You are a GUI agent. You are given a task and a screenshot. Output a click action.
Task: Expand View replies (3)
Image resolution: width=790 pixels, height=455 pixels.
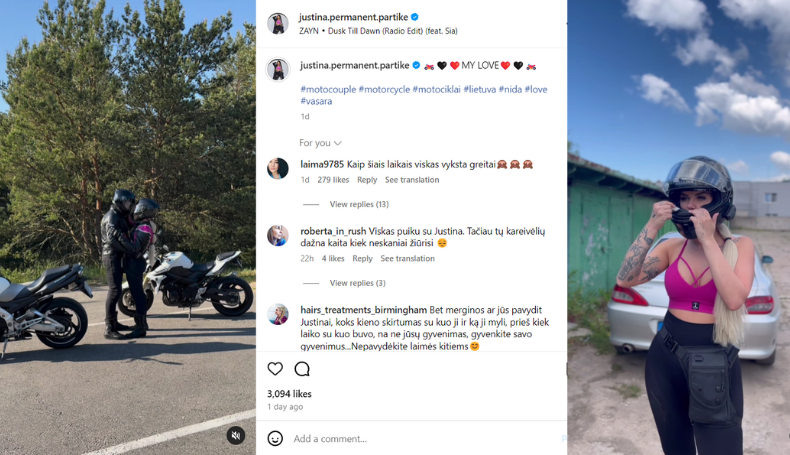358,283
